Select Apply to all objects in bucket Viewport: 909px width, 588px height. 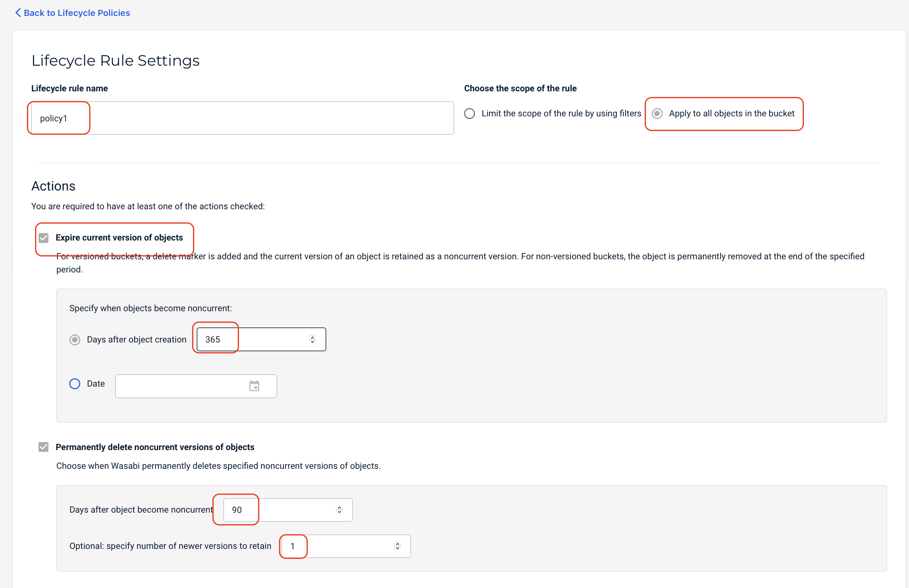click(657, 114)
